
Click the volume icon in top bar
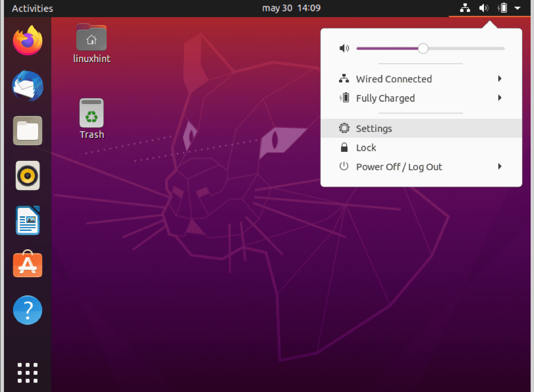483,8
